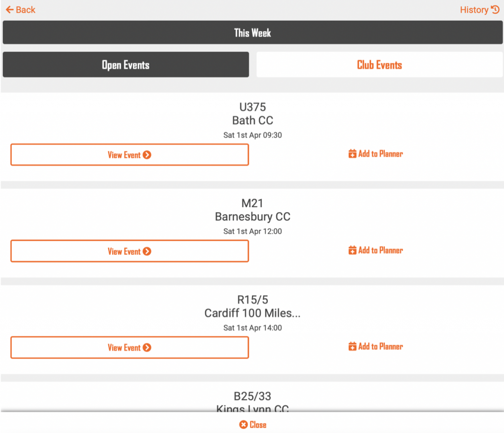Click the arrow icon on M21 View Event
Viewport: 504px width, 433px height.
(x=147, y=251)
